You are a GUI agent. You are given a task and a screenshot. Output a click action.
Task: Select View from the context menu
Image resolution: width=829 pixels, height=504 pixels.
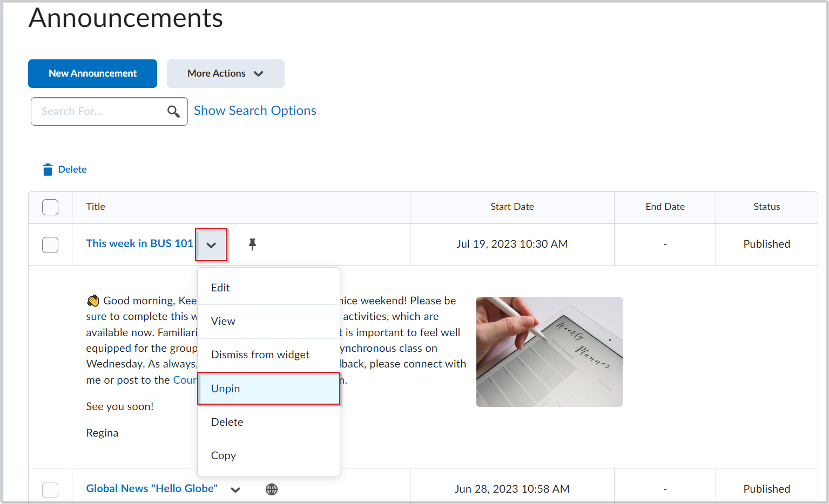223,321
